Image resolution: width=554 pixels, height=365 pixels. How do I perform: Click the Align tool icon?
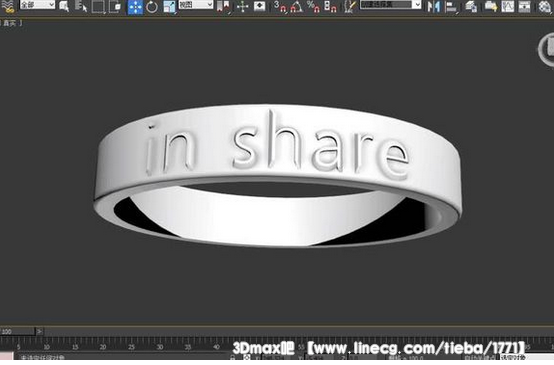[451, 7]
